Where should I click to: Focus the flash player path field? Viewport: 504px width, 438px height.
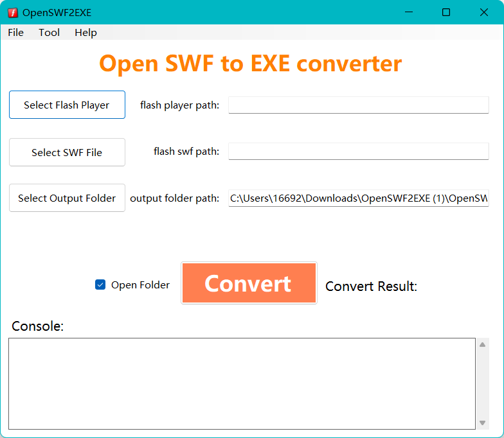click(359, 105)
